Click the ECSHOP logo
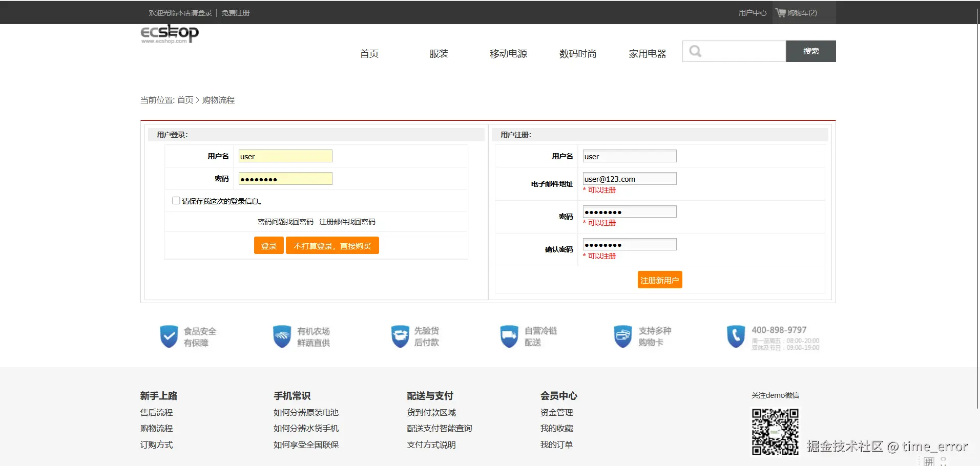The height and width of the screenshot is (466, 980). 170,34
